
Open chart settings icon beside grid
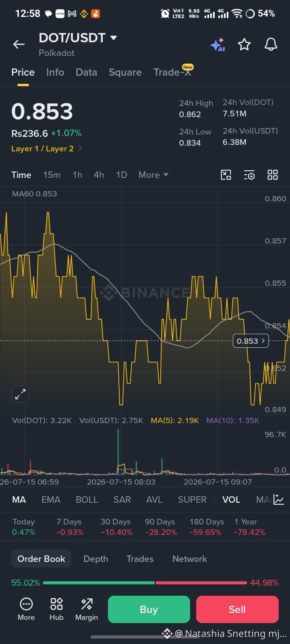click(249, 175)
